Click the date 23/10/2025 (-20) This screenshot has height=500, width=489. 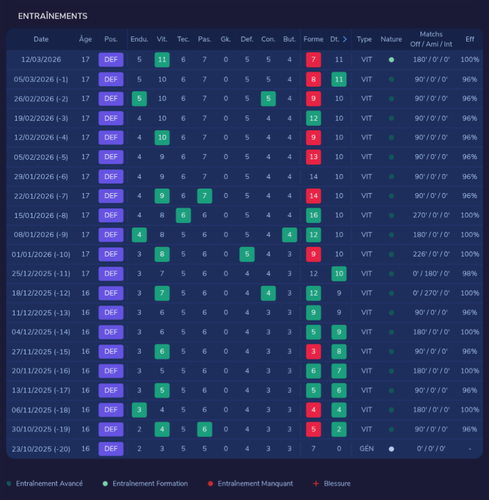tap(41, 449)
